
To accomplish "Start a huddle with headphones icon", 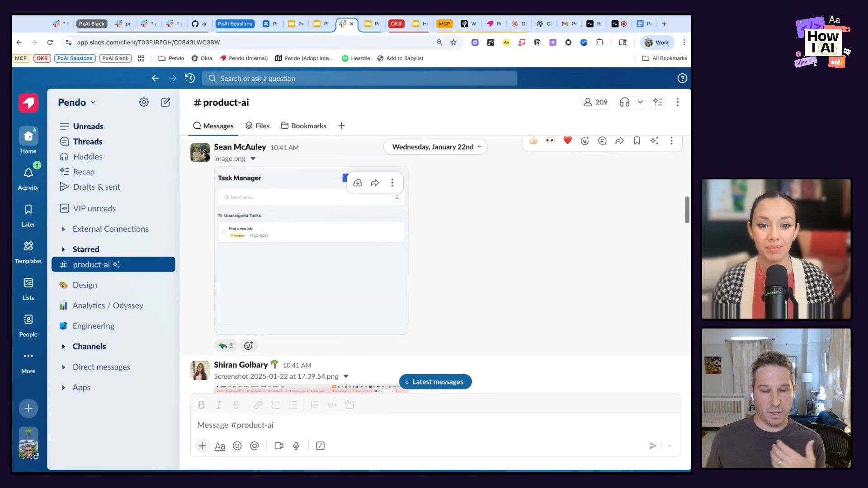I will (624, 102).
